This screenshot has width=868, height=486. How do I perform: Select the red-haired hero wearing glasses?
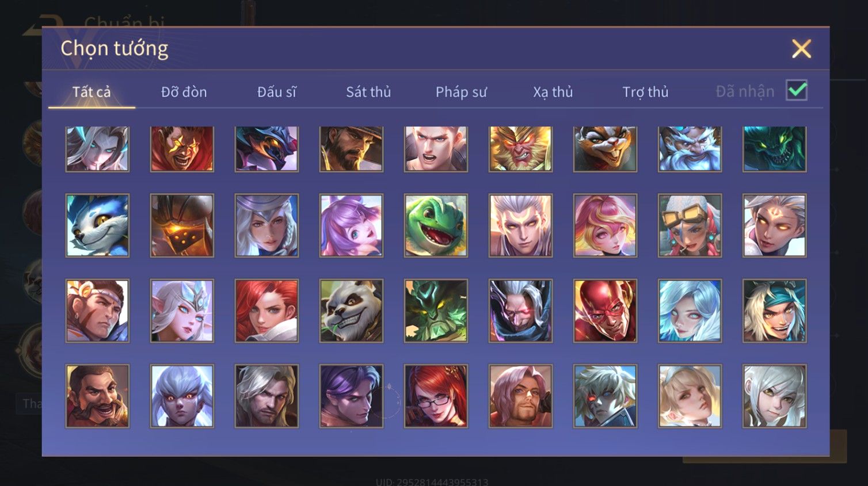(436, 396)
